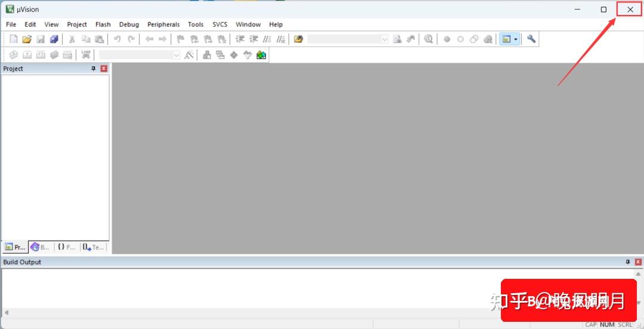Click the New file icon
Viewport: 644px width, 329px height.
pos(14,39)
